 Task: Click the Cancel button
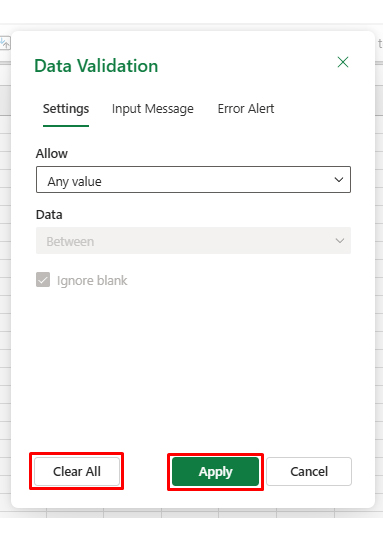click(x=309, y=471)
